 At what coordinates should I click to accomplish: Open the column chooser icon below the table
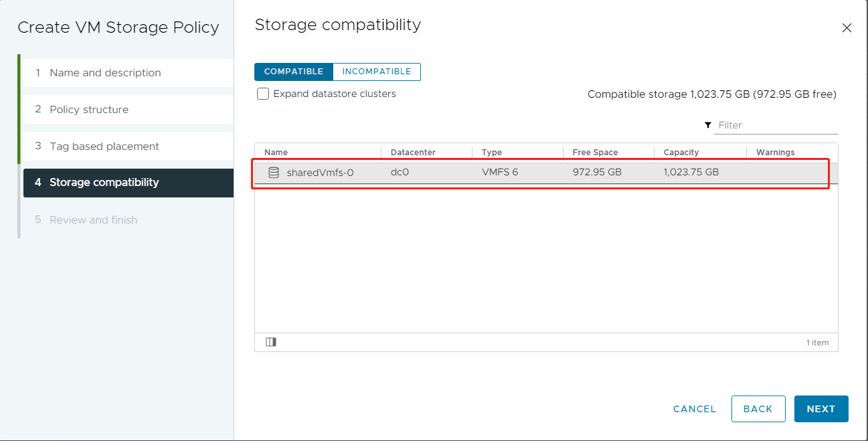[270, 342]
